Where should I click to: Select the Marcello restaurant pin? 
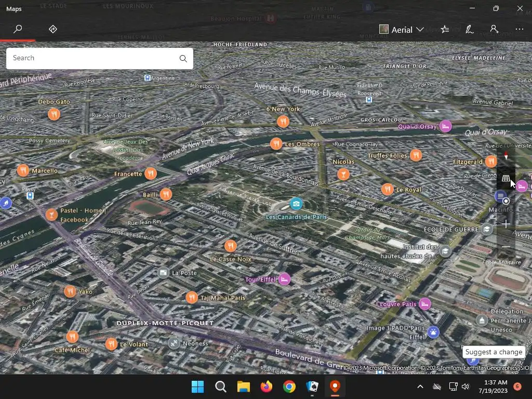point(23,170)
